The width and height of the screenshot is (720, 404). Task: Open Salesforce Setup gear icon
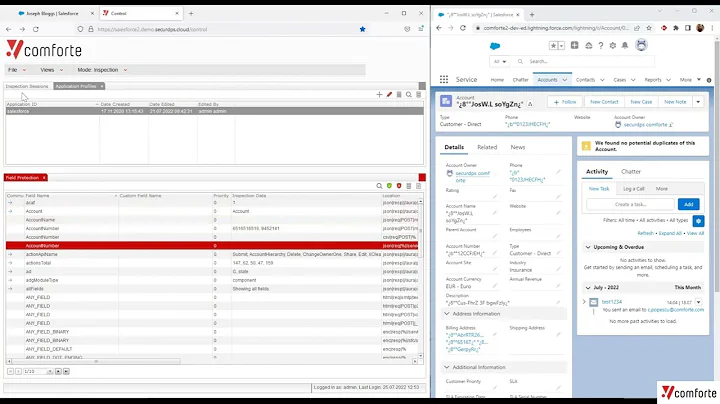(x=613, y=45)
